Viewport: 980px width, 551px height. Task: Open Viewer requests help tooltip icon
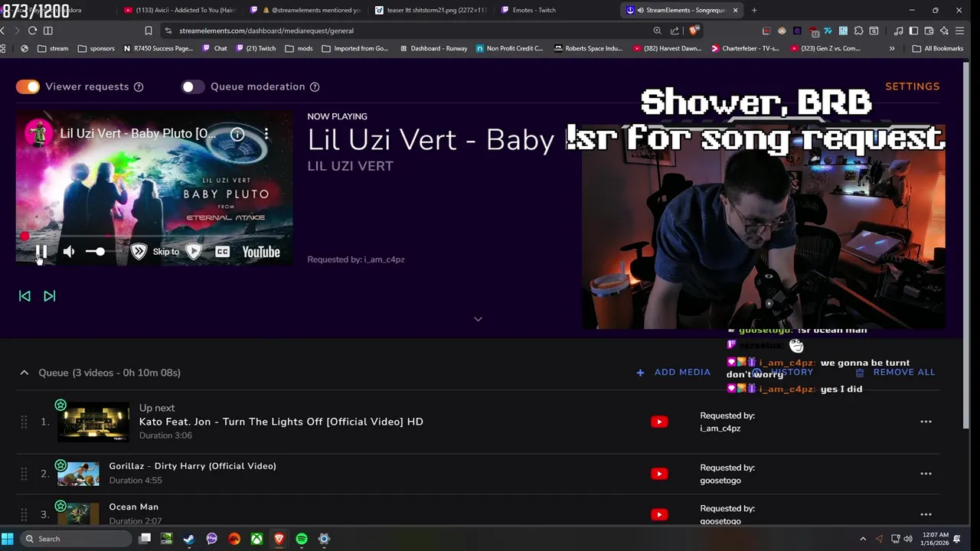point(139,86)
